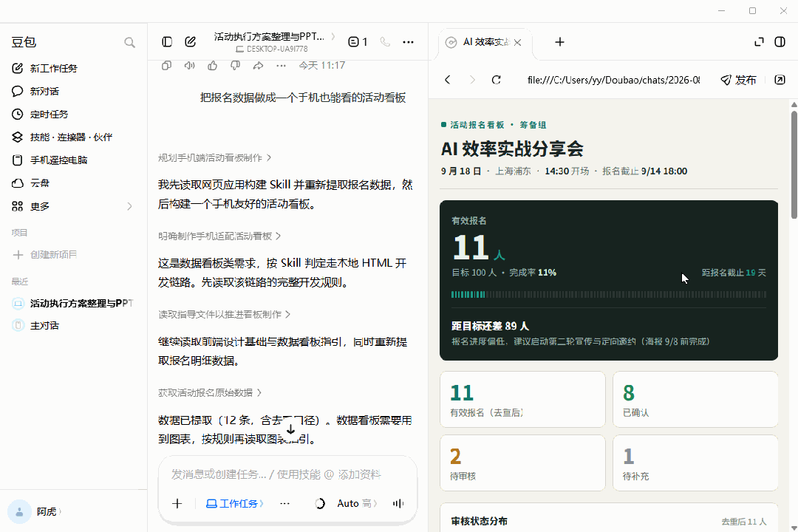The height and width of the screenshot is (532, 798).
Task: Click the plus attachment button in composer
Action: point(177,503)
